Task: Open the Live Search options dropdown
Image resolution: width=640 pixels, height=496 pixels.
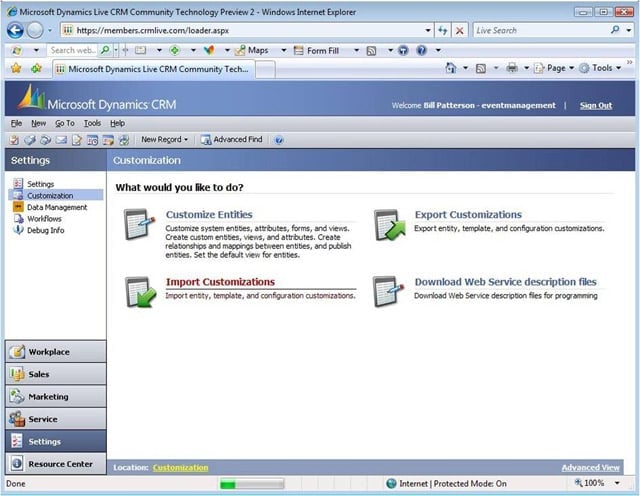Action: coord(629,30)
